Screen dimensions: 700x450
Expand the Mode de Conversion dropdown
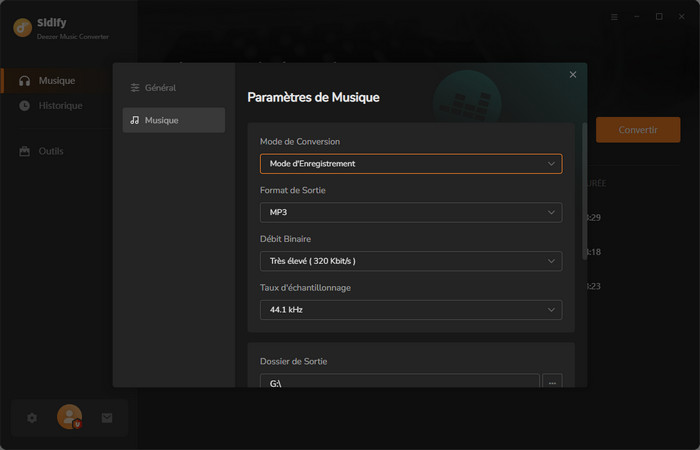point(410,163)
